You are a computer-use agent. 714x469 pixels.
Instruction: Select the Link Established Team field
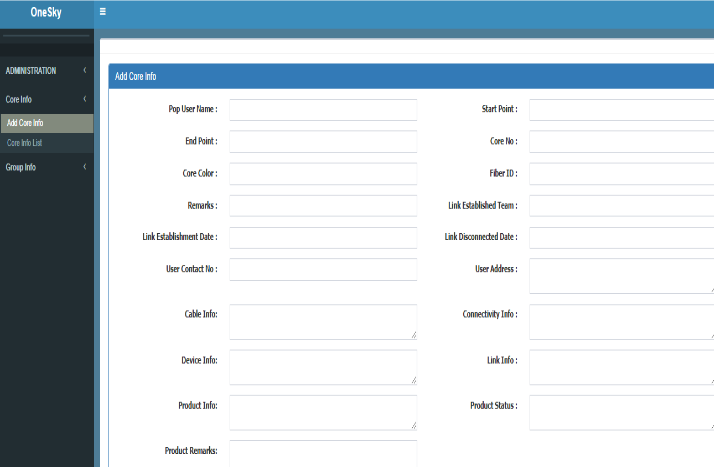point(621,206)
